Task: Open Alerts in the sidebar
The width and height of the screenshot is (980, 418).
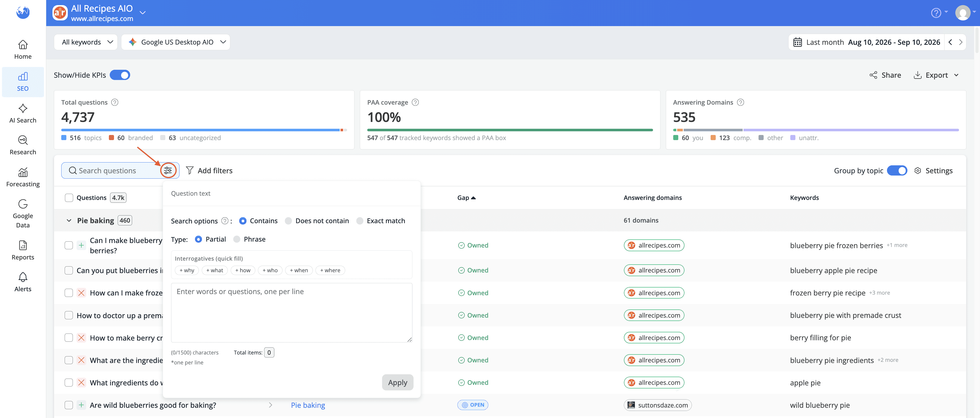Action: point(23,282)
